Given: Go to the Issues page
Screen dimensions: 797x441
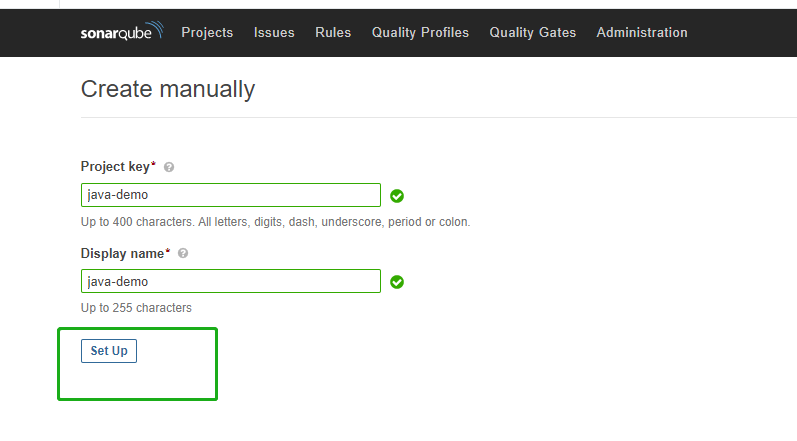Looking at the screenshot, I should tap(274, 33).
